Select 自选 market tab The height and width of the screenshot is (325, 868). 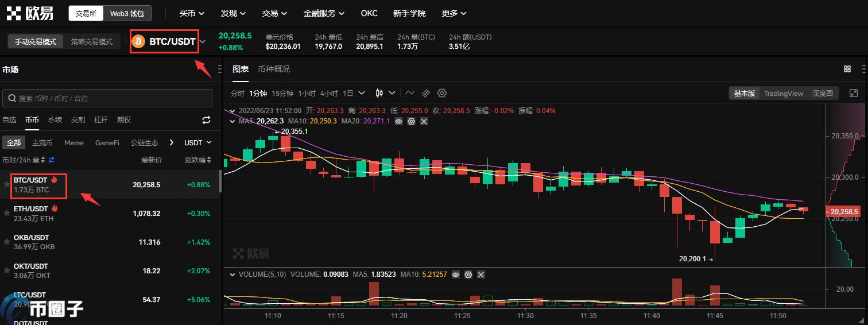[x=9, y=120]
